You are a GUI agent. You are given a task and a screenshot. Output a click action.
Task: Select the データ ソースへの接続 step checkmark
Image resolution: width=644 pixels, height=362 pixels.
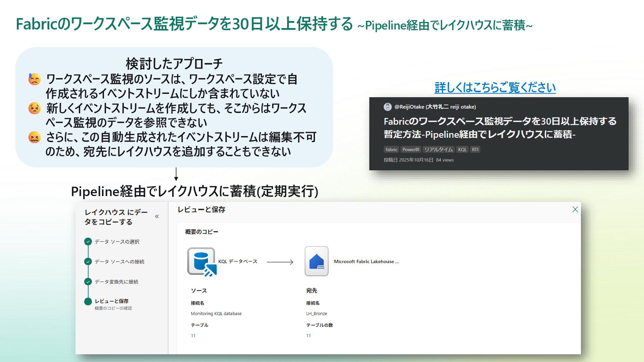(x=88, y=261)
